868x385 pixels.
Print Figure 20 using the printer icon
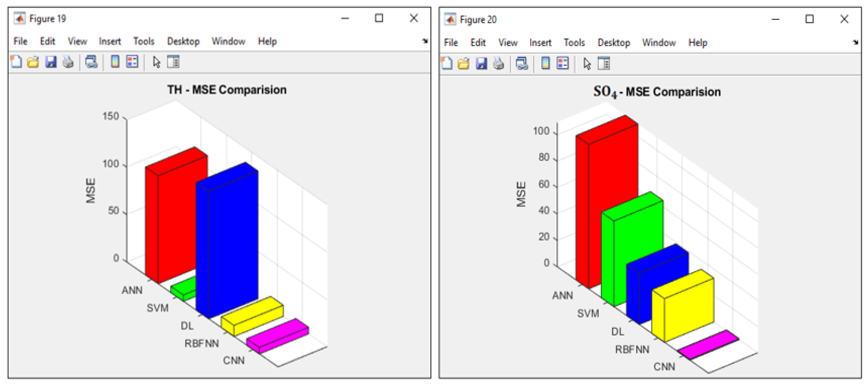(x=498, y=64)
